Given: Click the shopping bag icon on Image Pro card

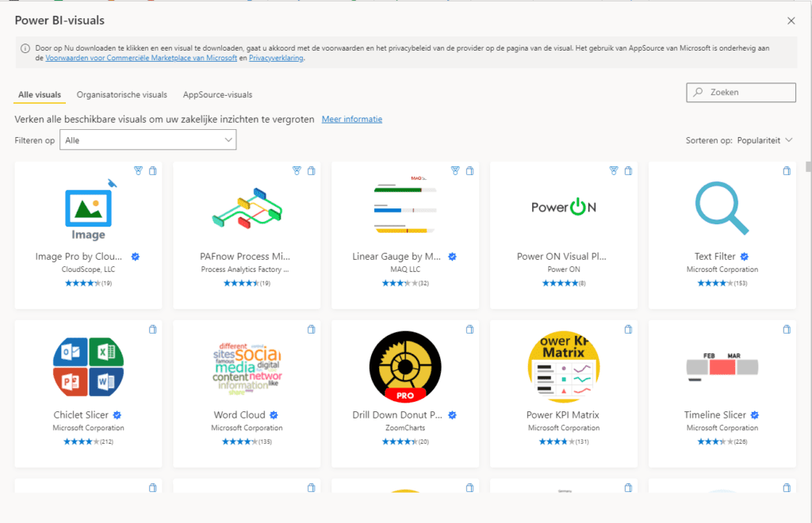Looking at the screenshot, I should click(x=153, y=170).
